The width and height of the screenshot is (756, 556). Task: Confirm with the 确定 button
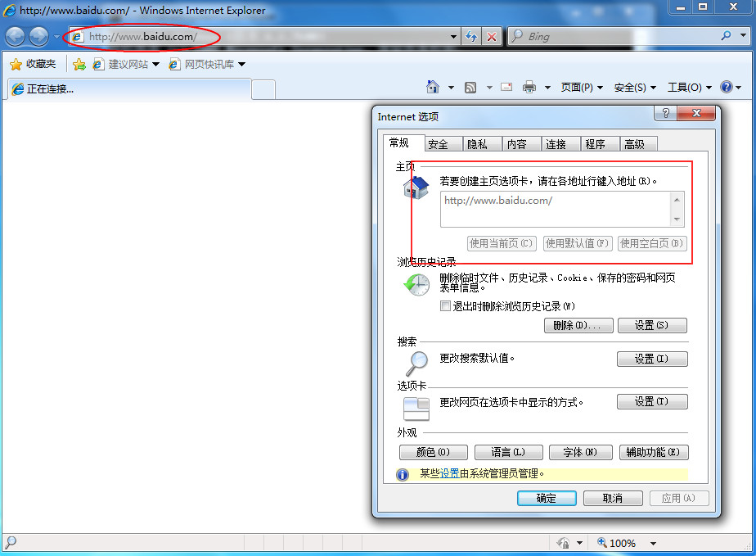point(547,498)
